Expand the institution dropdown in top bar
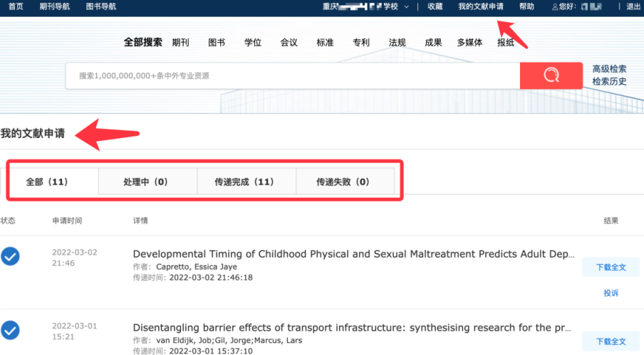Screen dimensions: 644x355 pyautogui.click(x=407, y=7)
